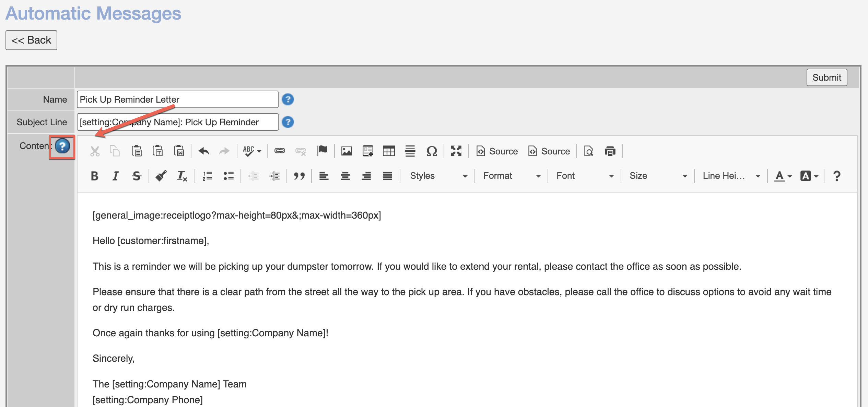
Task: Click the Anchor flag icon
Action: pyautogui.click(x=322, y=151)
